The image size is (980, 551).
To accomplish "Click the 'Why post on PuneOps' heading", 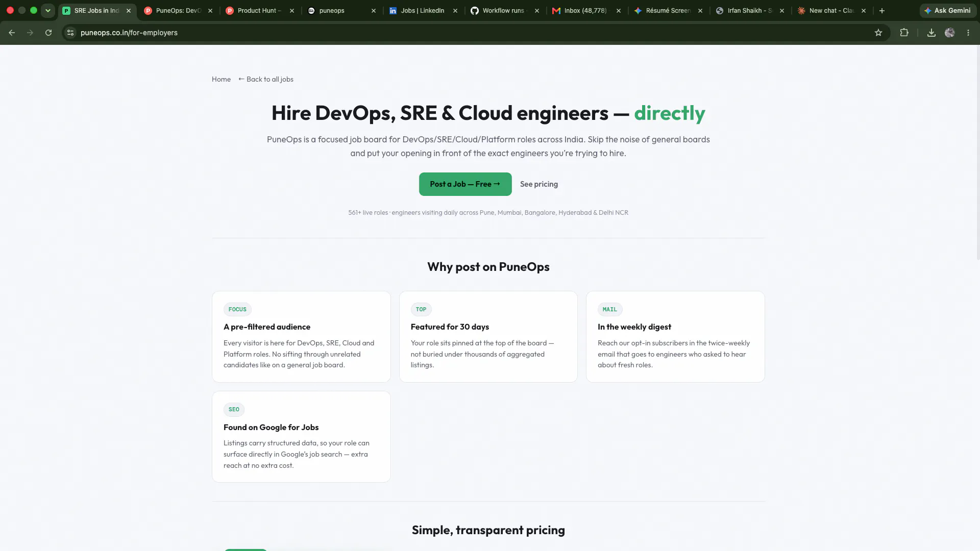I will [x=488, y=267].
